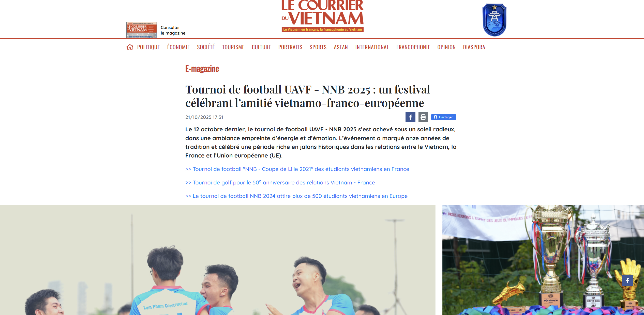Viewport: 644px width, 315px height.
Task: Select the Culture menu item
Action: (261, 47)
